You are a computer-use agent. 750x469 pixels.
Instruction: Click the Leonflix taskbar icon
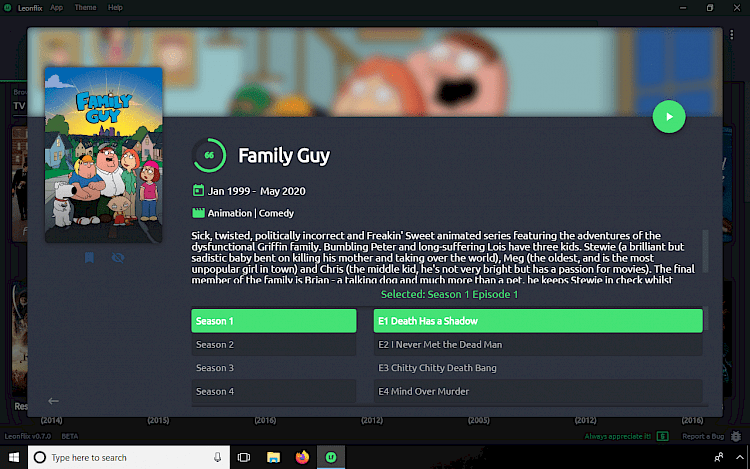(331, 458)
